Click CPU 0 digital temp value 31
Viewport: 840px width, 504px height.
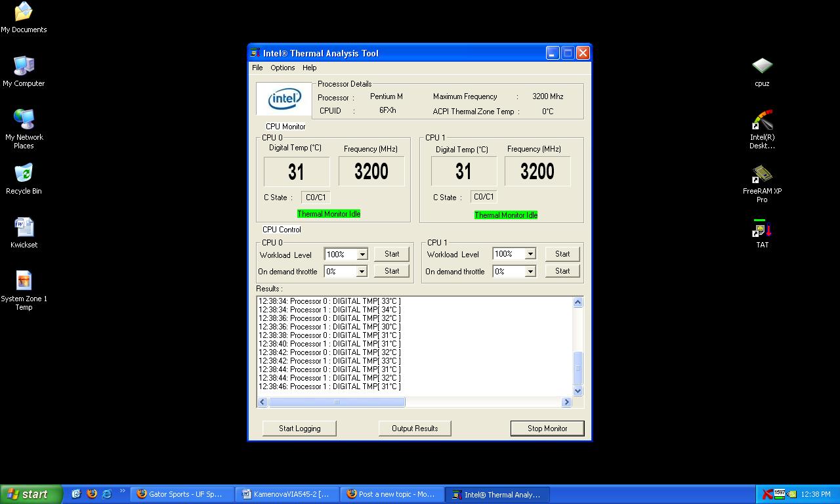[x=297, y=172]
